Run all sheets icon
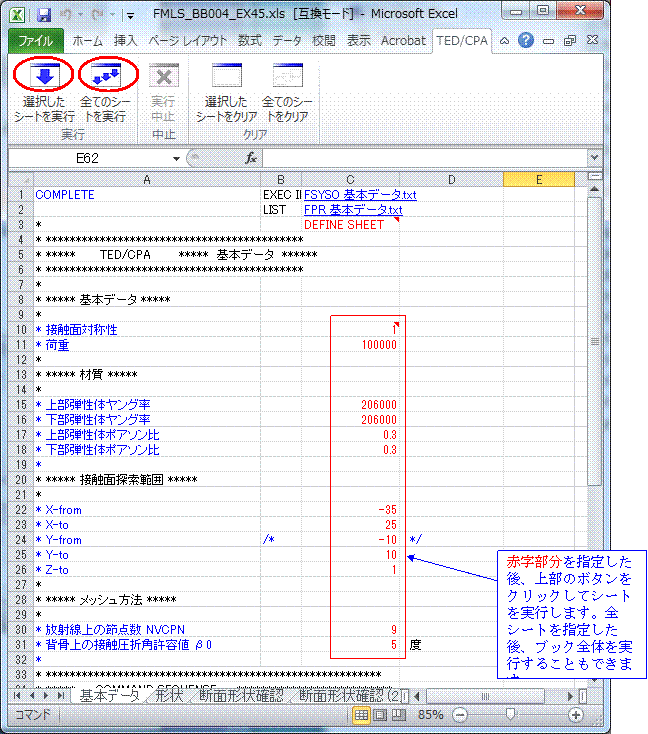648x734 pixels. tap(106, 75)
